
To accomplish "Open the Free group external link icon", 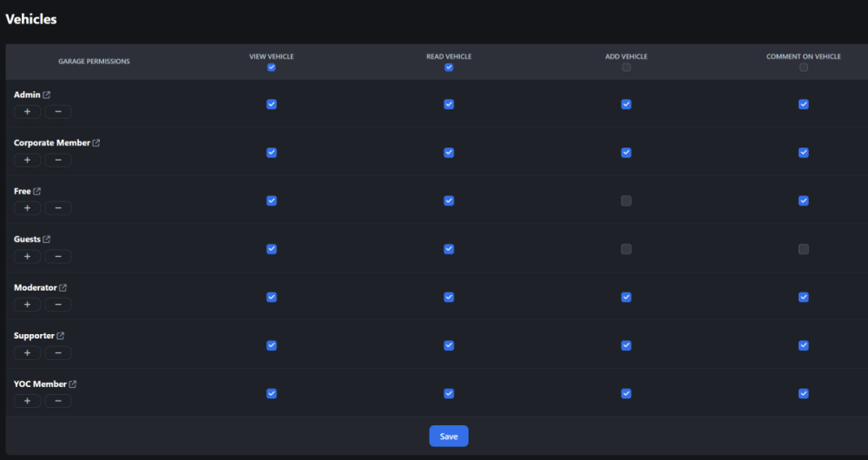I will [x=37, y=192].
